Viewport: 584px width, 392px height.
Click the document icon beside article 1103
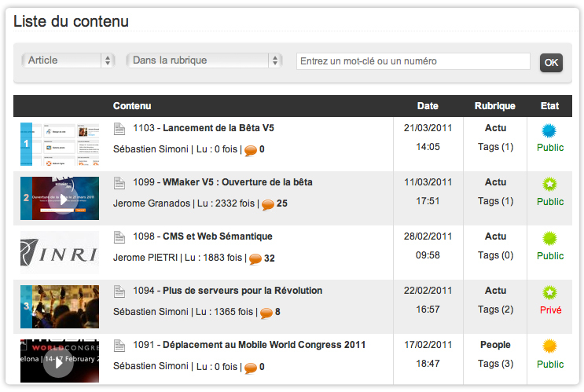tap(119, 128)
